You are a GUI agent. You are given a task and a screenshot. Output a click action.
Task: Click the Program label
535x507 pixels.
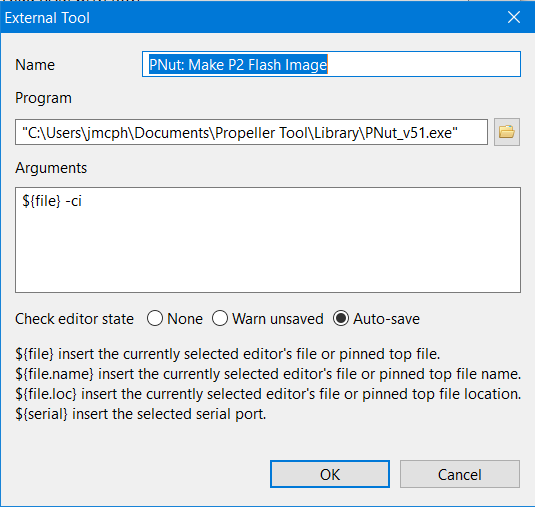(x=43, y=98)
